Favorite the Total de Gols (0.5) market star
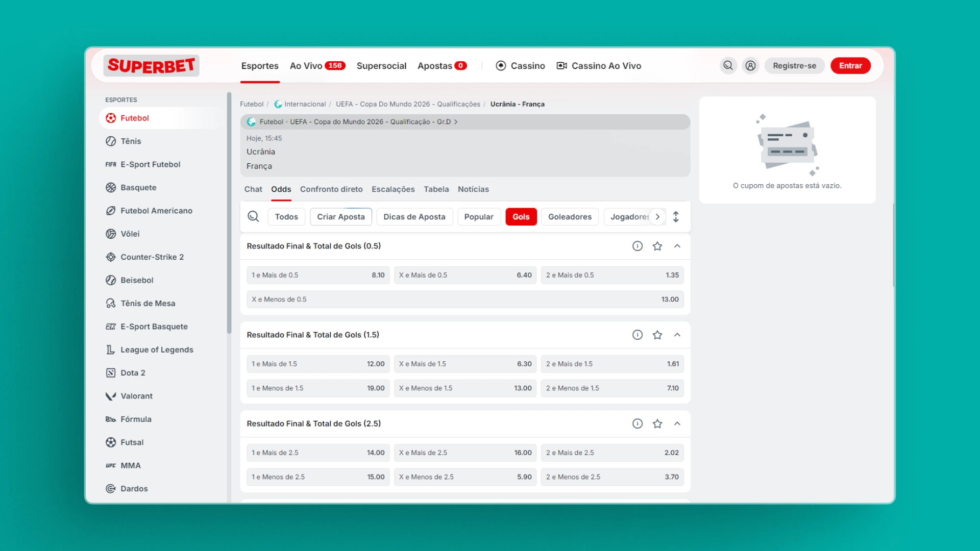980x551 pixels. coord(657,246)
